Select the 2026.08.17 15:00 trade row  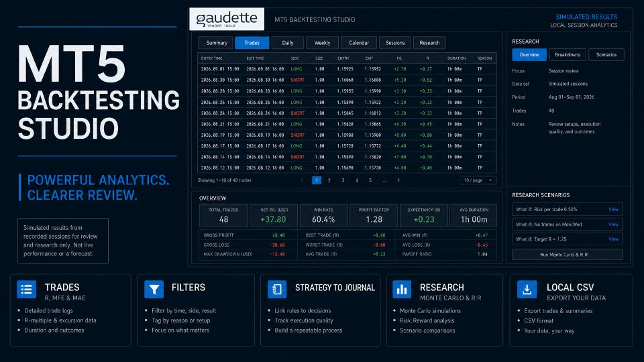tap(347, 145)
